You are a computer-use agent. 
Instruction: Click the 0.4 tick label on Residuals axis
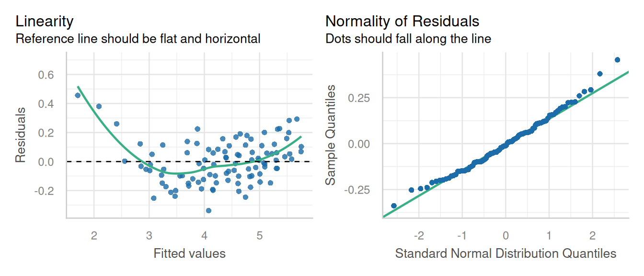click(x=46, y=104)
